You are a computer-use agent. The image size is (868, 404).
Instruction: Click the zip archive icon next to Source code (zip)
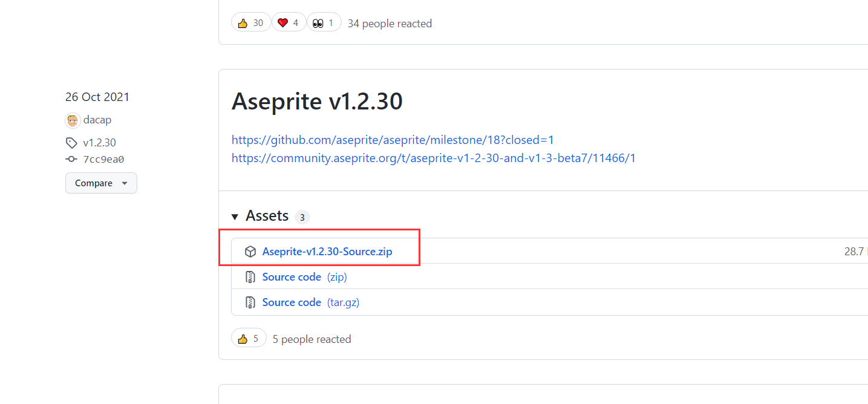pos(250,276)
